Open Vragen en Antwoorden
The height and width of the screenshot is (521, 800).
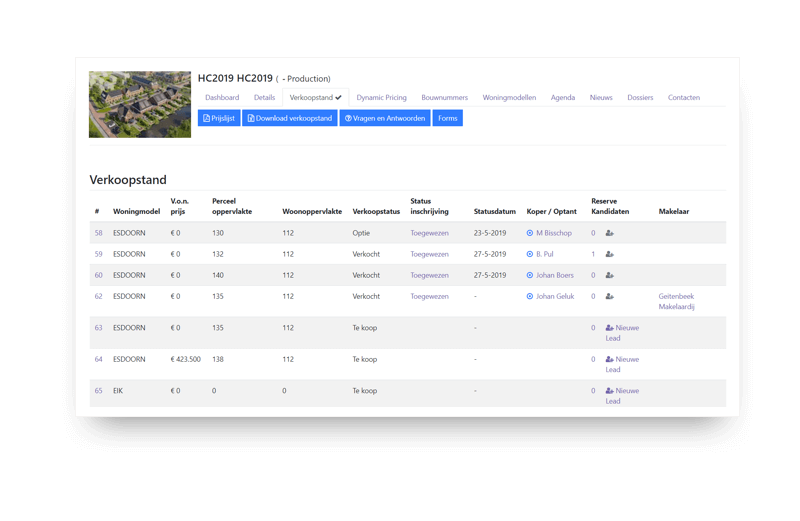coord(385,118)
